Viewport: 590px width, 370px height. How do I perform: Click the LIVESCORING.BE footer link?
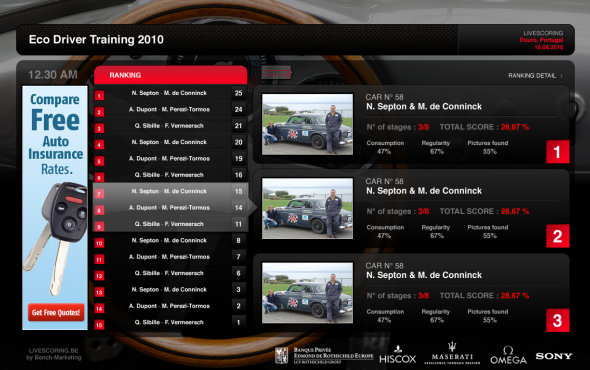[53, 350]
